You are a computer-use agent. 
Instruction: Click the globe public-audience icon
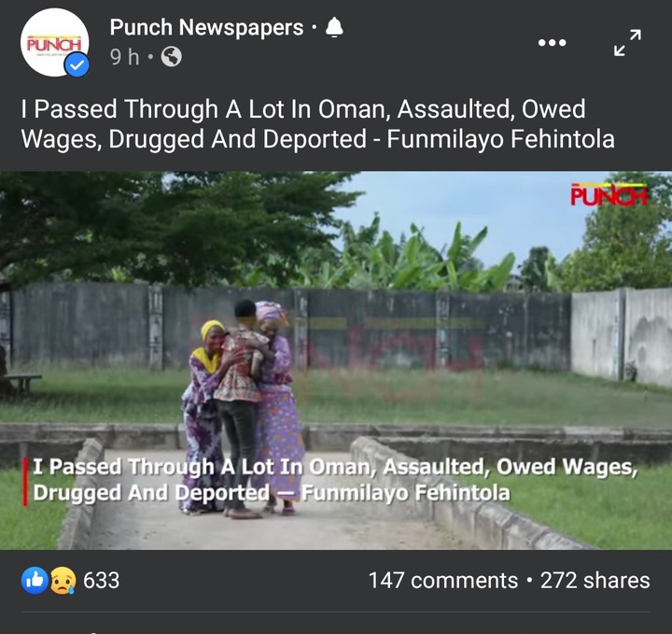coord(172,57)
